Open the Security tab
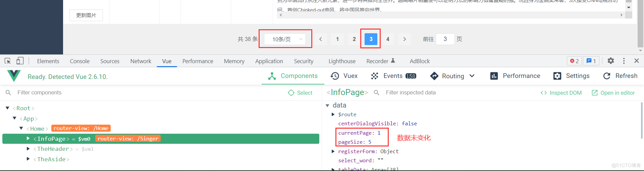The width and height of the screenshot is (644, 171). 304,61
